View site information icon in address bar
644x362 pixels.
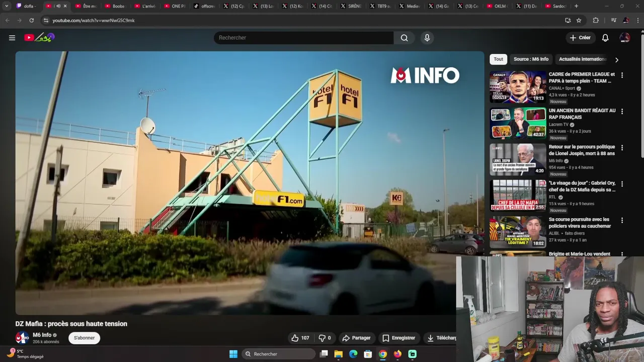46,21
